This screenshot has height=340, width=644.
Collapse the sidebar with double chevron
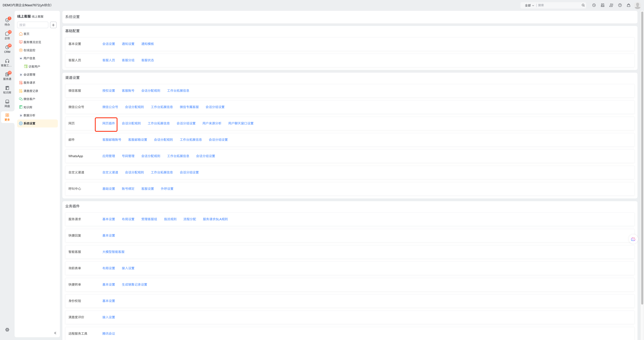pyautogui.click(x=55, y=333)
